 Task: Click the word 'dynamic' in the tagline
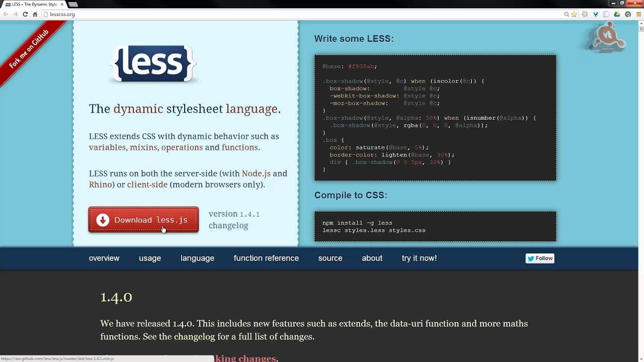pos(138,109)
